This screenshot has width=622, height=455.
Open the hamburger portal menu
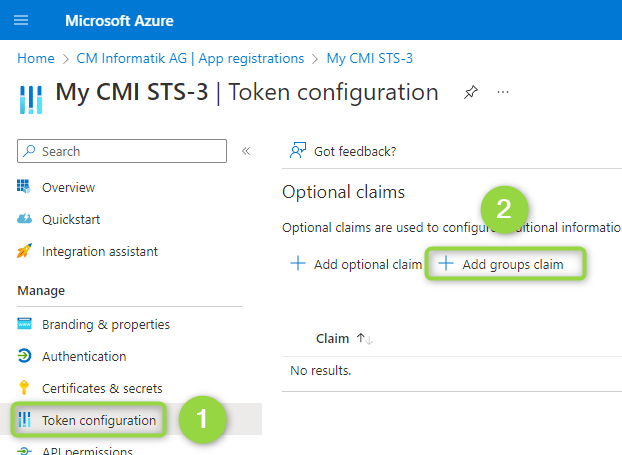(x=21, y=20)
